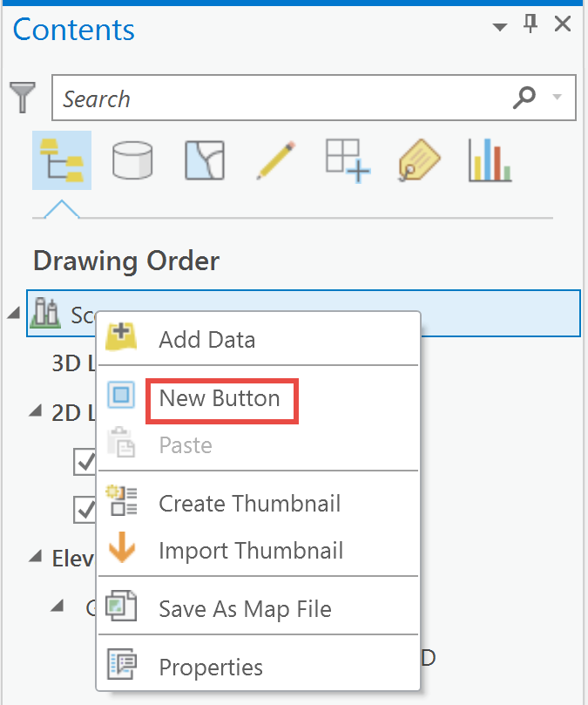Select the List By Drawing Order tab icon

click(x=63, y=160)
